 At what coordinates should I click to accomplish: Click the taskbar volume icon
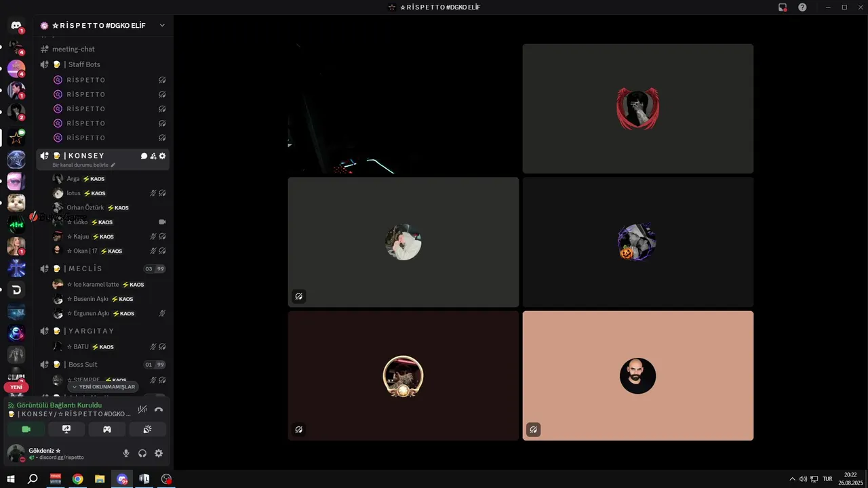tap(803, 479)
